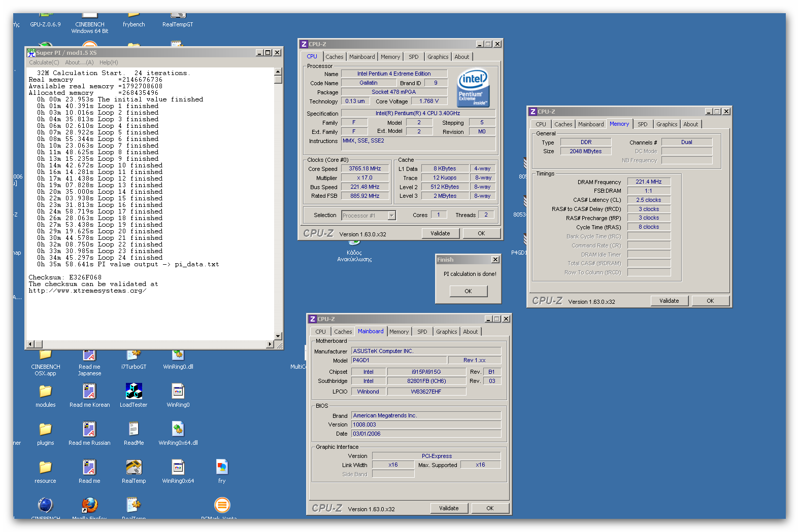Switch to Memory tab in top CPU-Z window
This screenshot has height=532, width=799.
point(390,57)
